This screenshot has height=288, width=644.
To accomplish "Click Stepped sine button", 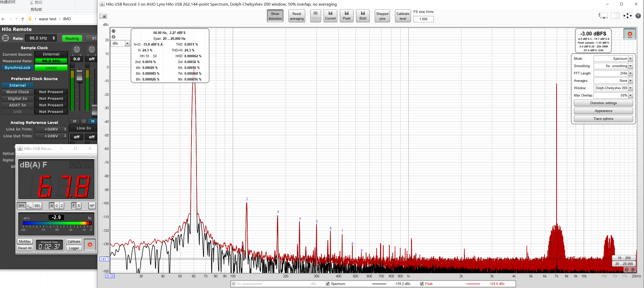I will [x=382, y=16].
